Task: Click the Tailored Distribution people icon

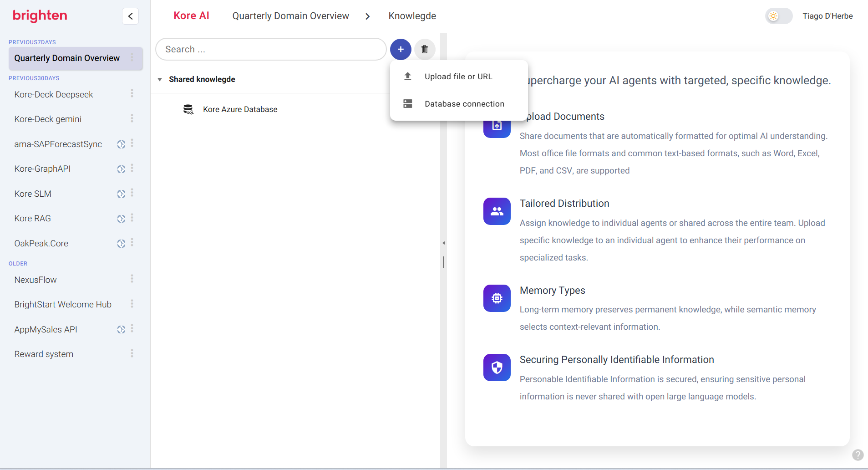Action: click(497, 211)
